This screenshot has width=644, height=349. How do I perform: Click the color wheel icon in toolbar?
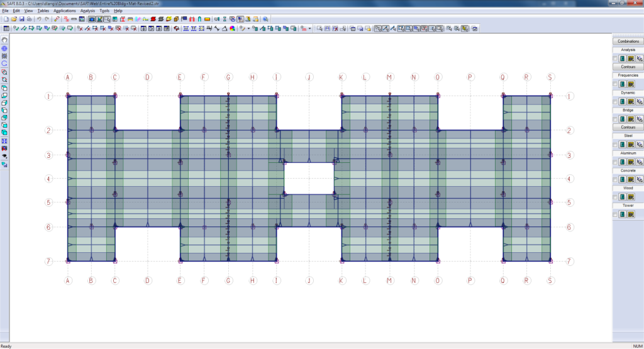232,28
